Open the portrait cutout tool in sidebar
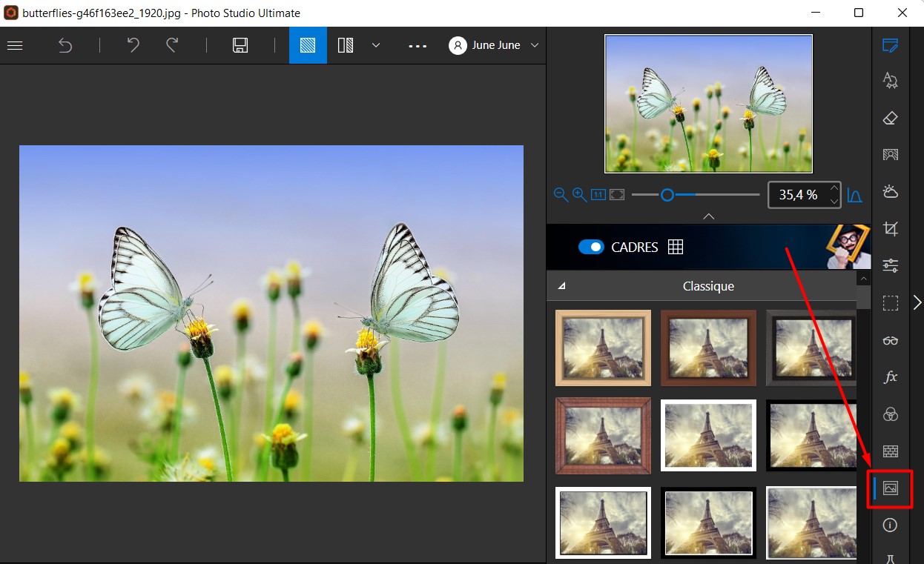This screenshot has height=564, width=924. click(891, 155)
